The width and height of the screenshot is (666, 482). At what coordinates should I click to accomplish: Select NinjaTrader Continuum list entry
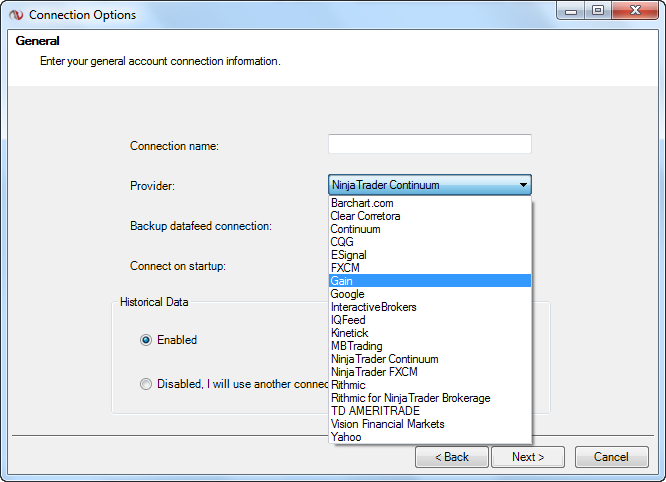tap(430, 359)
